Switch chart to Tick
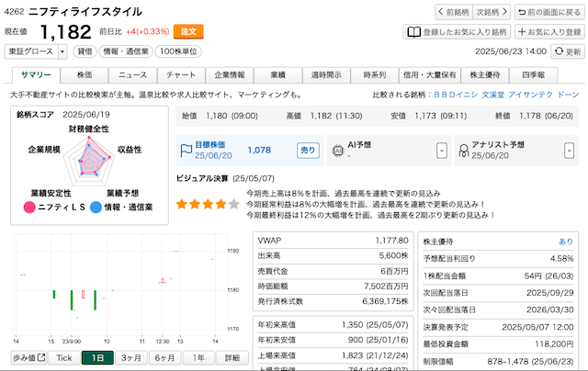Viewport: 588px width, 371px height. click(63, 358)
